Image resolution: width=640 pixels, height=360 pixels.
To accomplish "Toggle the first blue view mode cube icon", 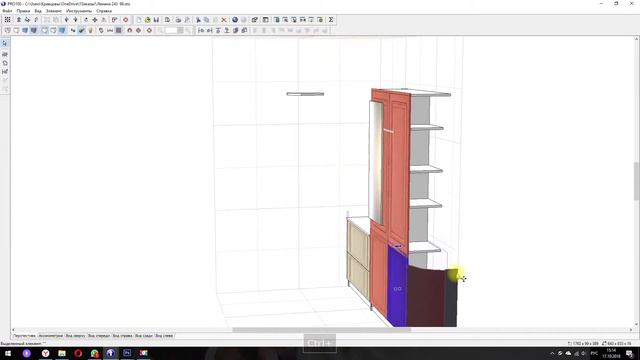I will coord(25,30).
